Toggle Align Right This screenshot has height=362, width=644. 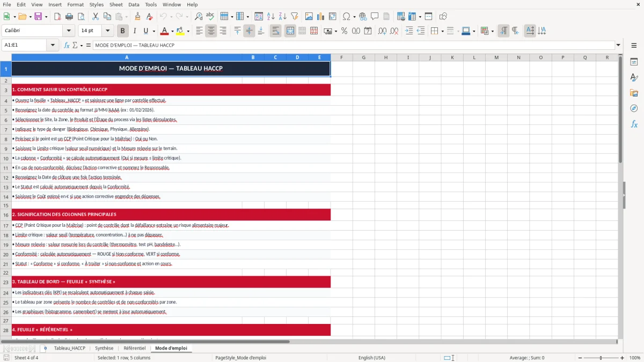click(223, 31)
